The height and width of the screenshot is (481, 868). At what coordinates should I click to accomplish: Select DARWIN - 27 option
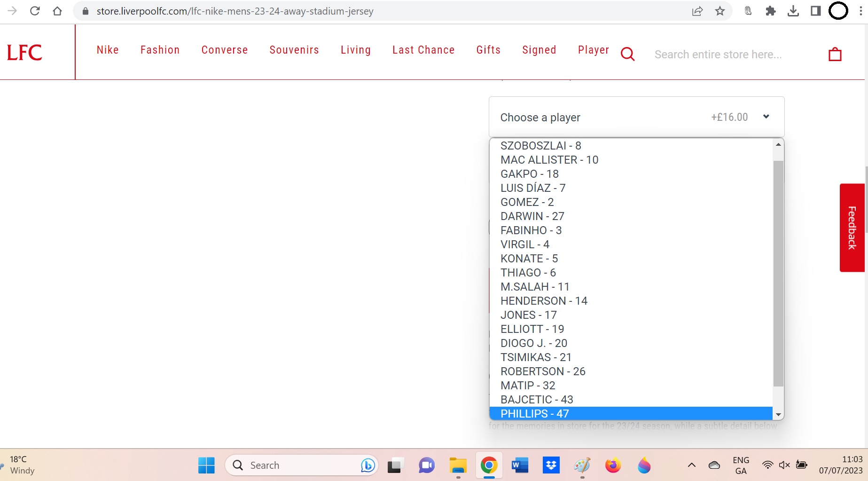click(x=631, y=216)
